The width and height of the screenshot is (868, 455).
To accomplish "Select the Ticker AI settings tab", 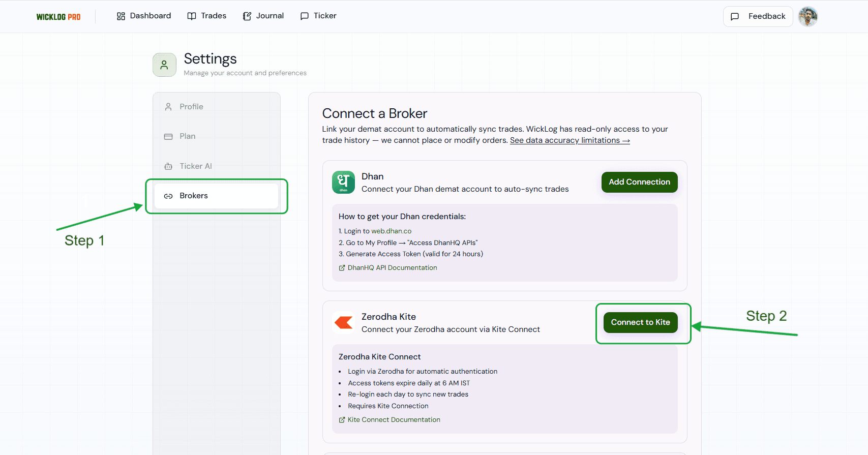I will [216, 166].
